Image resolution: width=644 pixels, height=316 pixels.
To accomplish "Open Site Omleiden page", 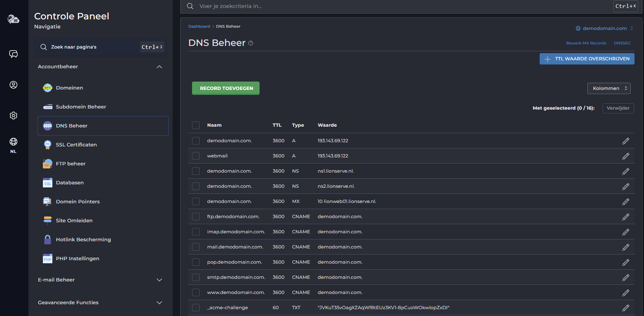I will click(x=103, y=221).
